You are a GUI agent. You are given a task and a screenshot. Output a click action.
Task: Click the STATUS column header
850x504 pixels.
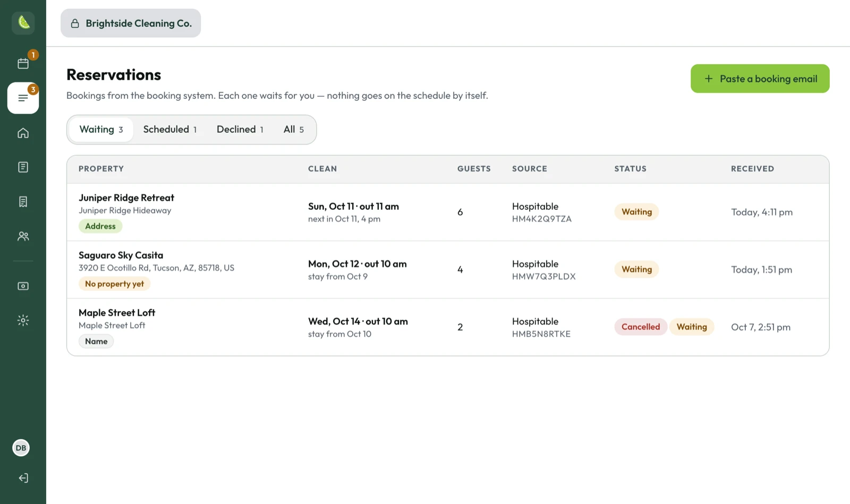pos(631,169)
